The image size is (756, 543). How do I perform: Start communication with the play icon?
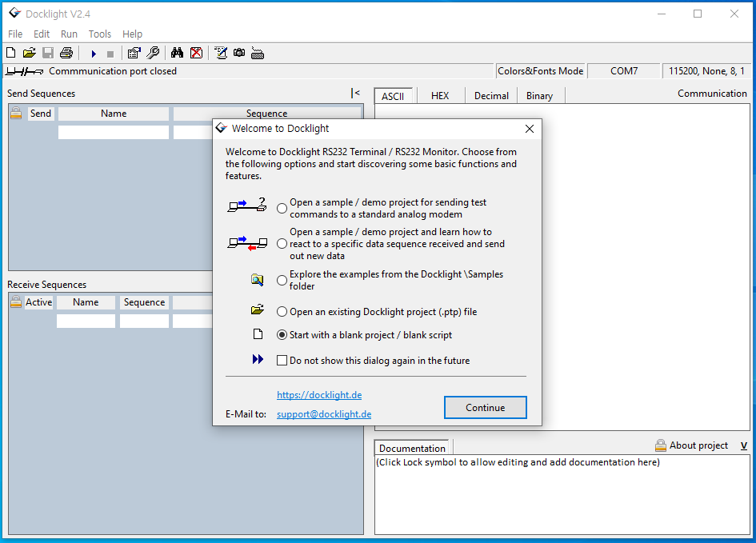pyautogui.click(x=94, y=54)
